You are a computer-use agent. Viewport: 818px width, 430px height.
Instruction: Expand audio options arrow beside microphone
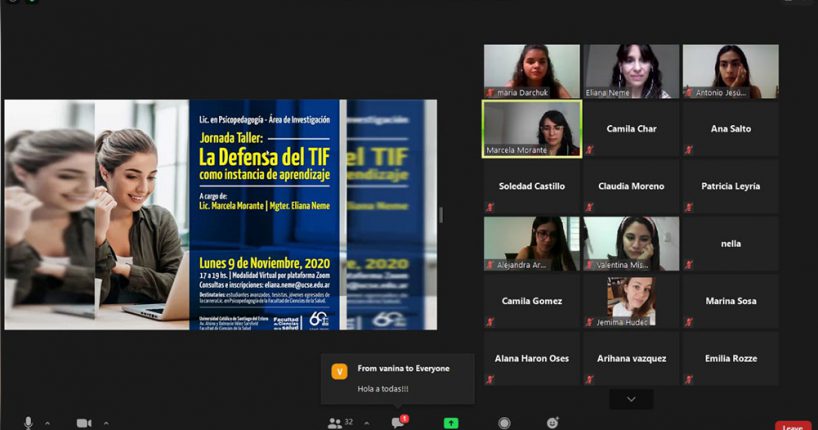point(47,423)
